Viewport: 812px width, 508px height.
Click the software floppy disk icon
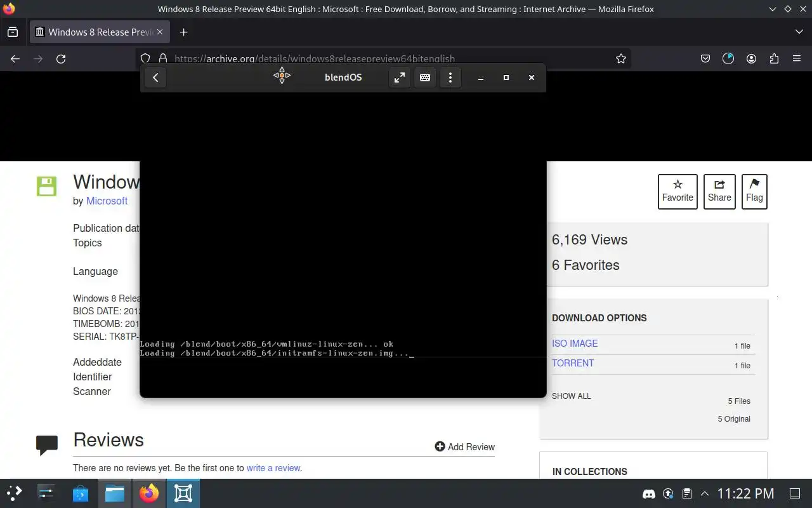pos(46,187)
